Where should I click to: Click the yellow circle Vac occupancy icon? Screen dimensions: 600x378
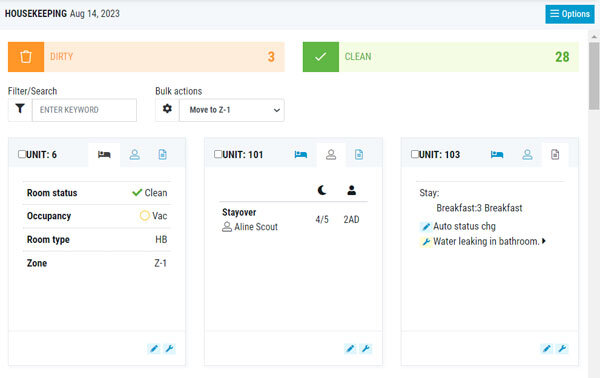coord(145,215)
